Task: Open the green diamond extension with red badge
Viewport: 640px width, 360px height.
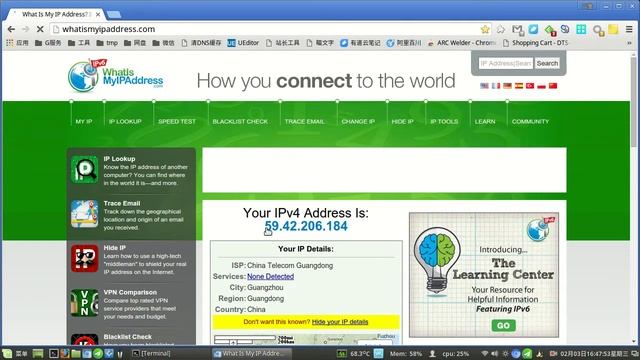Action: [x=550, y=30]
